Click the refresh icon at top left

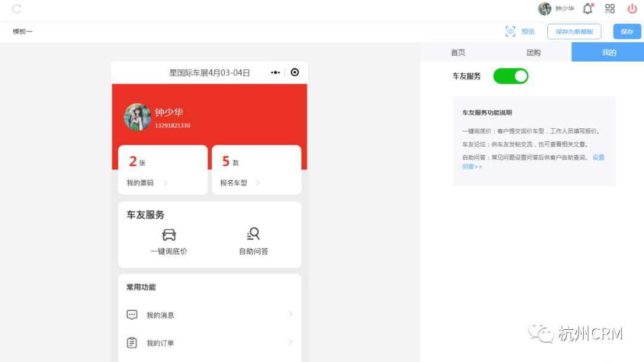(17, 8)
